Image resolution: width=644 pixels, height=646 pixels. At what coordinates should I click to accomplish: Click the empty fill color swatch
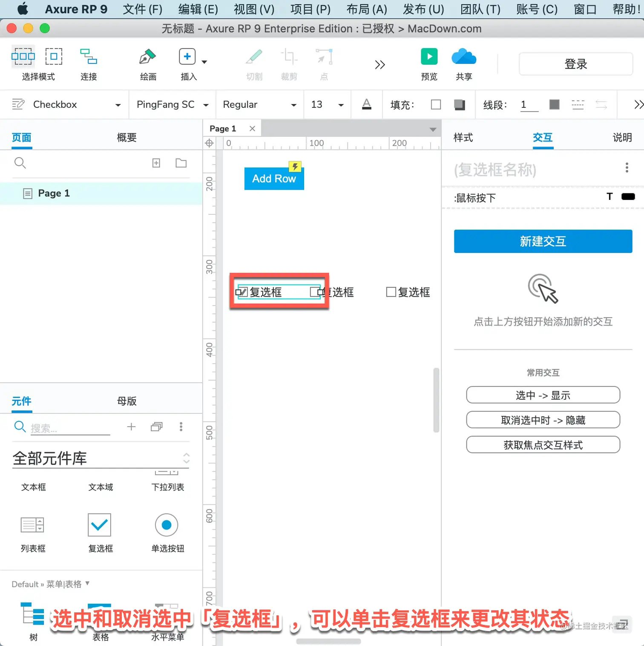pyautogui.click(x=436, y=104)
